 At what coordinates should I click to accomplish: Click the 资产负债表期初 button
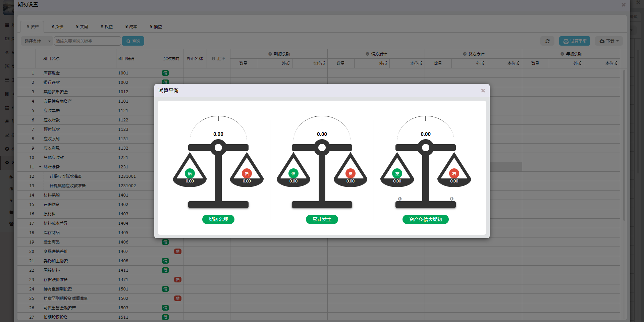[425, 219]
